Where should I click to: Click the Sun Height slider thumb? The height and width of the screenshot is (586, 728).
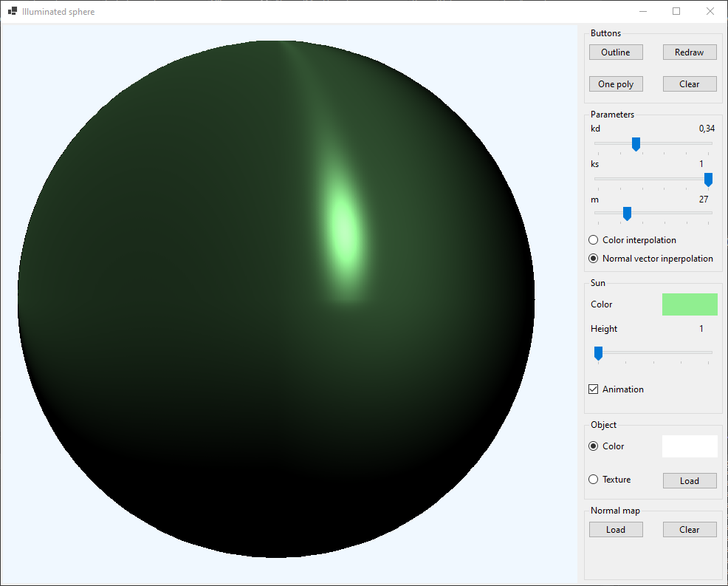(x=598, y=353)
